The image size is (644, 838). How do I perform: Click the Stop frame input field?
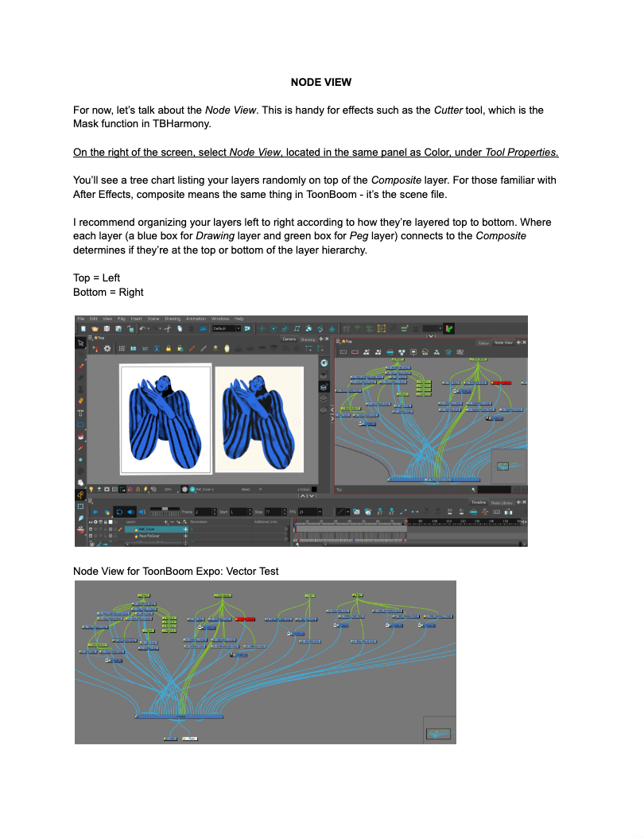(x=273, y=512)
